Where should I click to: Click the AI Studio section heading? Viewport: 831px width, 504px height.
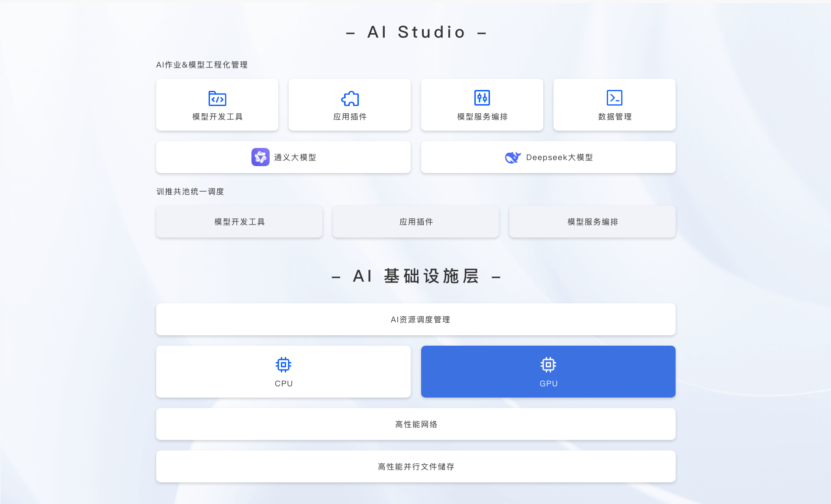click(x=416, y=32)
